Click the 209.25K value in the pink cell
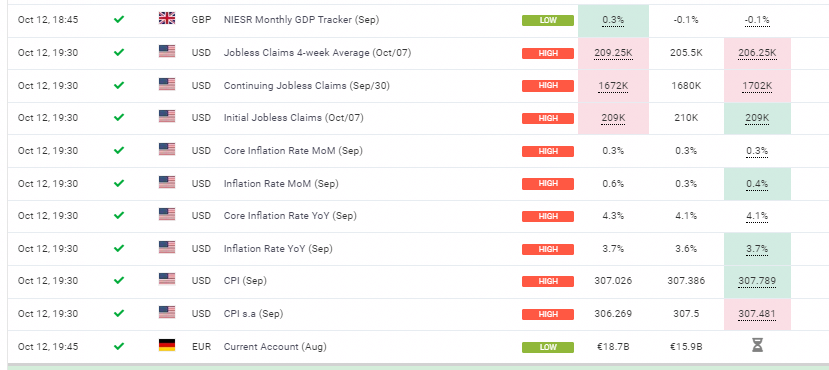This screenshot has height=370, width=829. point(613,53)
